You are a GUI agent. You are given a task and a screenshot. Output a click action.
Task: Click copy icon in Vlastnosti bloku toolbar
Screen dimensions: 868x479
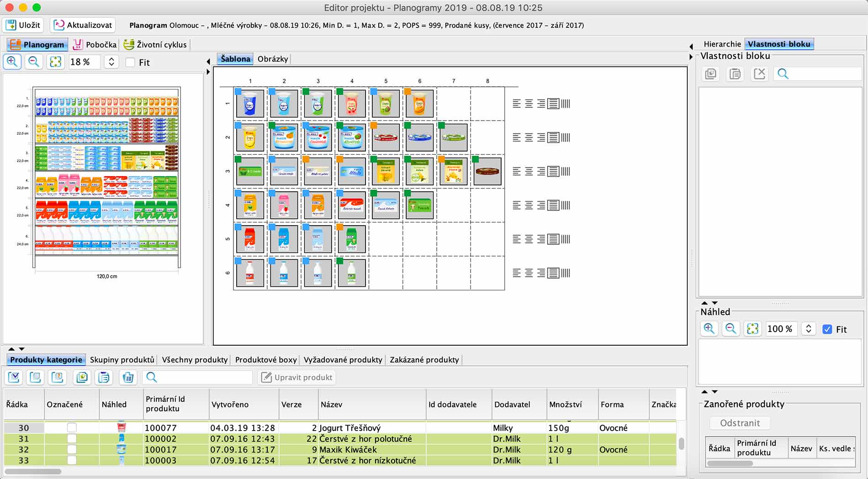click(x=711, y=74)
